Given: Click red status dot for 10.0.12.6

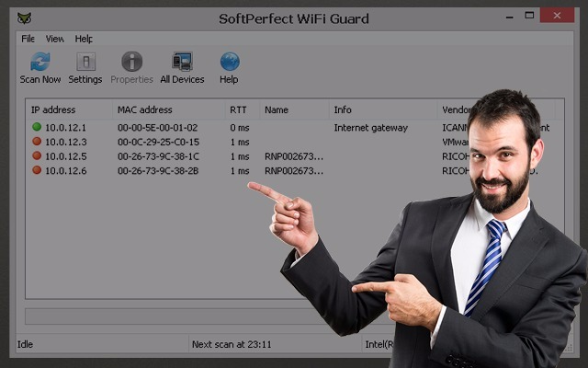Looking at the screenshot, I should (37, 169).
